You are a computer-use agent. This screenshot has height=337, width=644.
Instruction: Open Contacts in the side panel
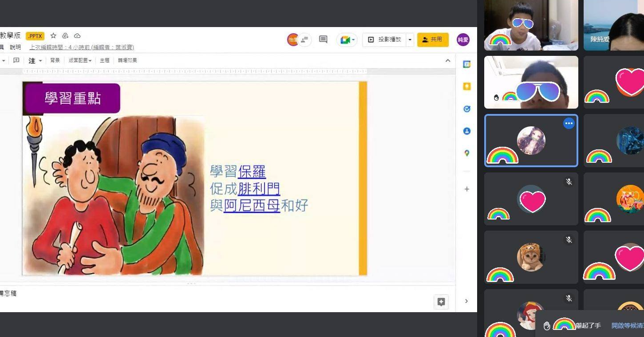[x=466, y=131]
